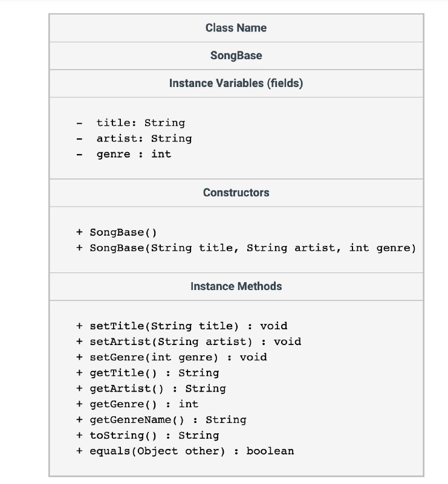Click the toString() : String method
The height and width of the screenshot is (484, 448).
click(x=154, y=435)
